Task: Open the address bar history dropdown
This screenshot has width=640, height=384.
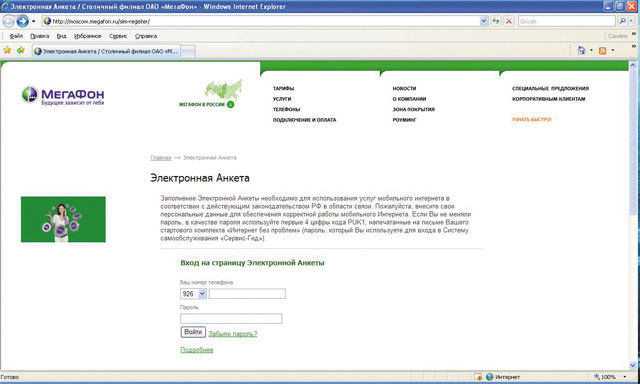Action: pos(484,21)
